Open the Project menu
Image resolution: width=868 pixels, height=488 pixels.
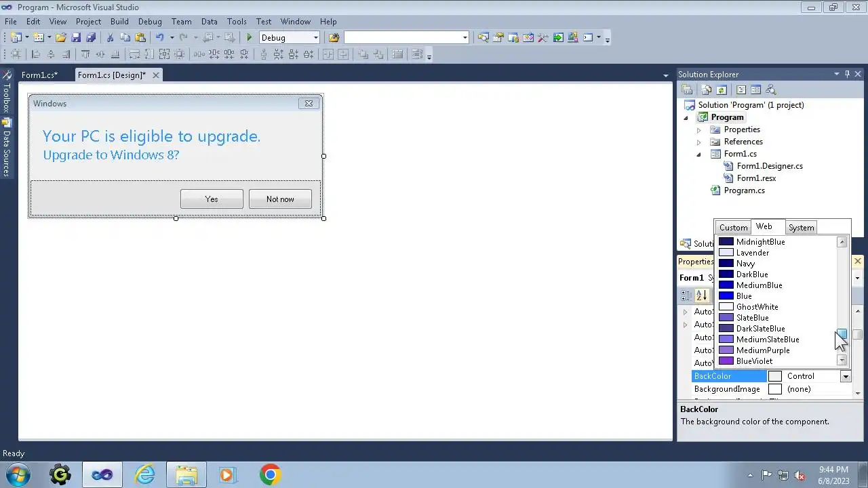pyautogui.click(x=88, y=22)
